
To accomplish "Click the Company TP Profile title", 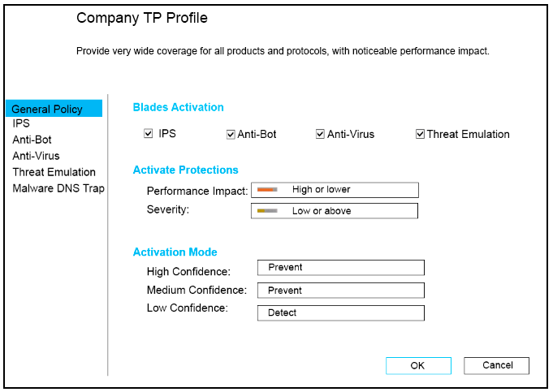I will pos(141,18).
